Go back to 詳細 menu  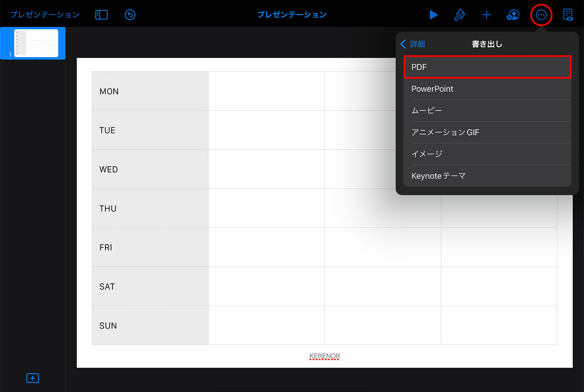pos(413,44)
